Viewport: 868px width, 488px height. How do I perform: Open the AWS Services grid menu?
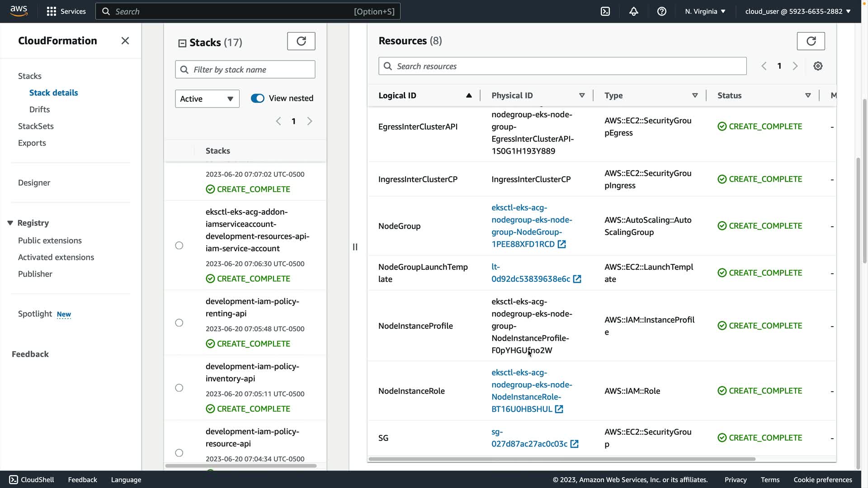[52, 11]
